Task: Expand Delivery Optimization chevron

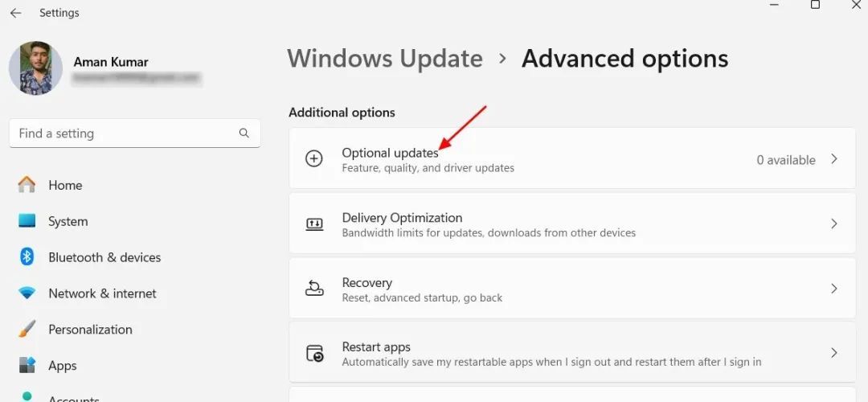Action: pyautogui.click(x=834, y=224)
